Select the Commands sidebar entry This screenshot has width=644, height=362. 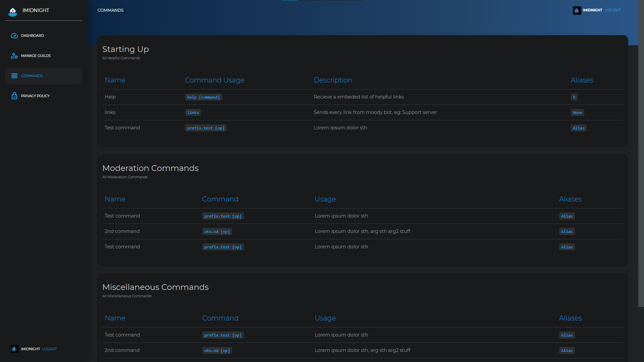coord(44,76)
